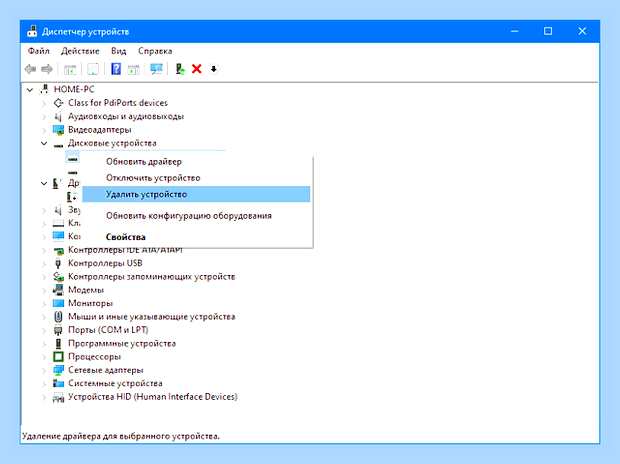Expand the Модемы node
620x464 pixels.
(44, 290)
